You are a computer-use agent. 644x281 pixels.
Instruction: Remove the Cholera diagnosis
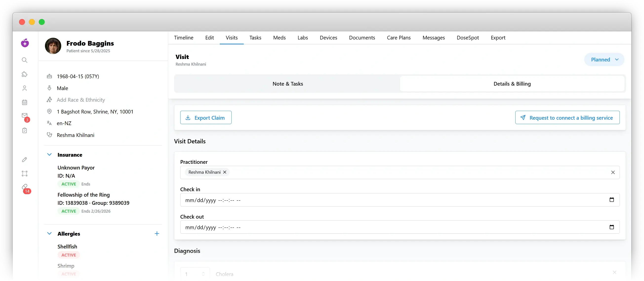(x=615, y=272)
